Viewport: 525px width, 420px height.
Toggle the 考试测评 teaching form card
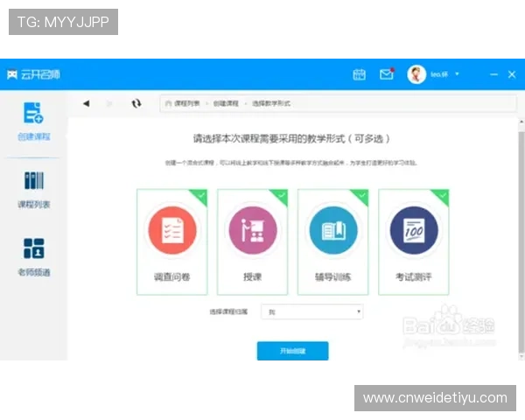414,242
